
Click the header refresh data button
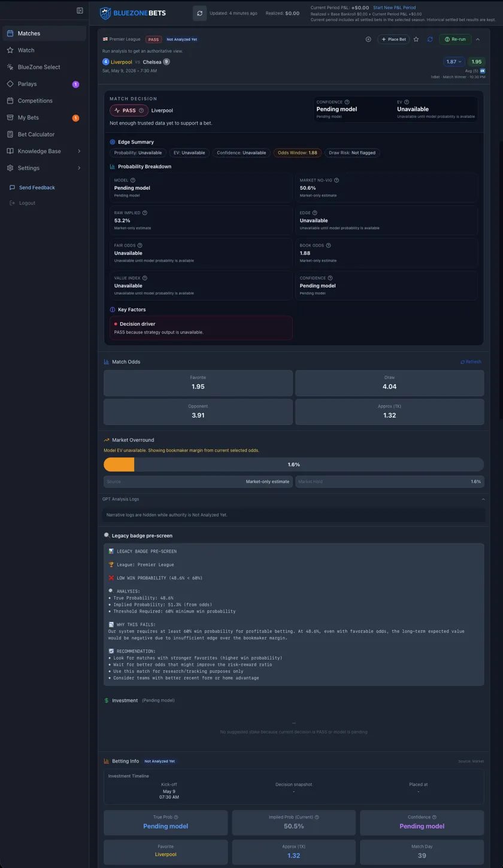[199, 13]
